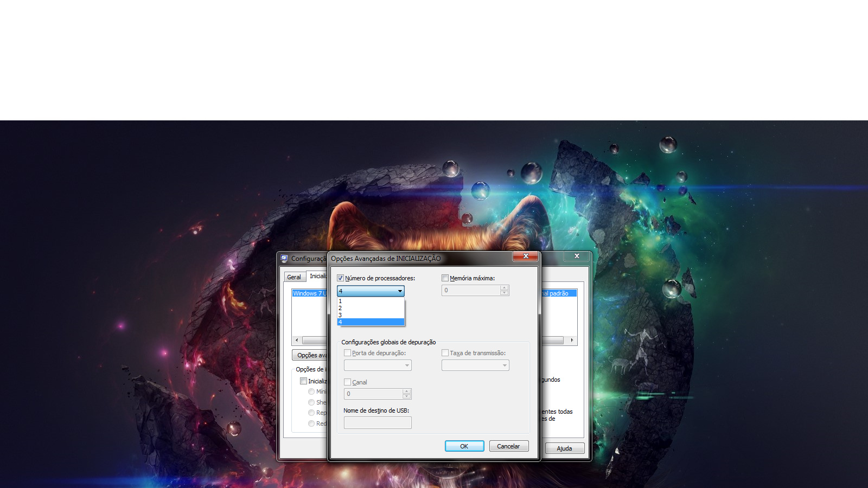Select the Rede radio option in the background window

(311, 423)
